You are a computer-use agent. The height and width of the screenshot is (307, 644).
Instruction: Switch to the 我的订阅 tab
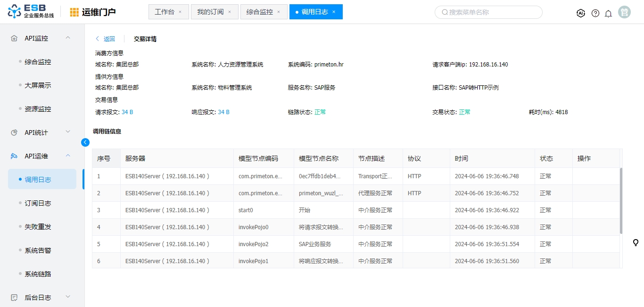click(210, 12)
